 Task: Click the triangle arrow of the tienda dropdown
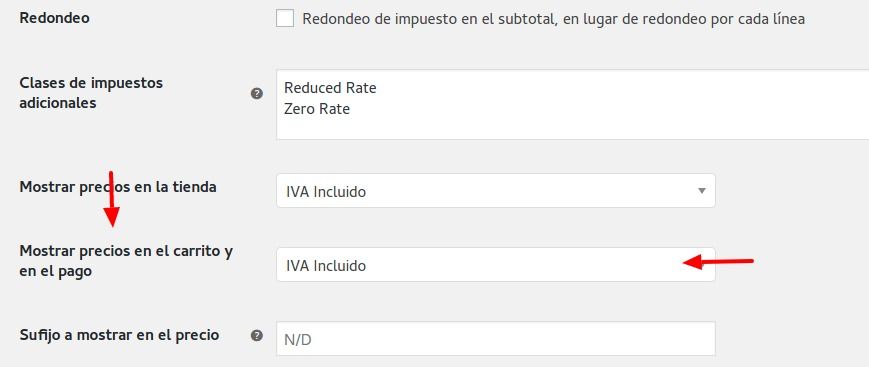[x=702, y=191]
